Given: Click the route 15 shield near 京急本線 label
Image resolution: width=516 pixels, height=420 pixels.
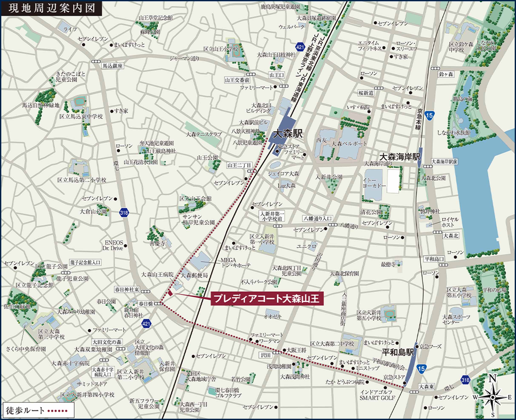Looking at the screenshot, I should pos(429,115).
